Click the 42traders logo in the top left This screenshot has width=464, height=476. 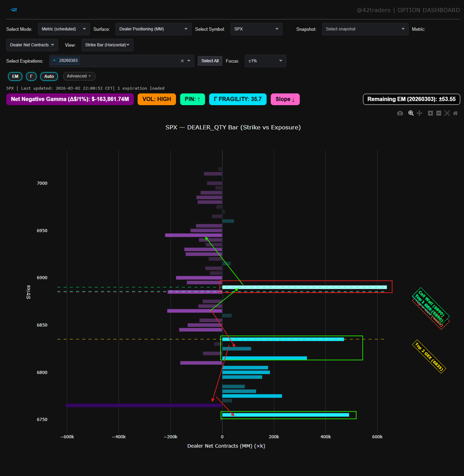pos(13,10)
